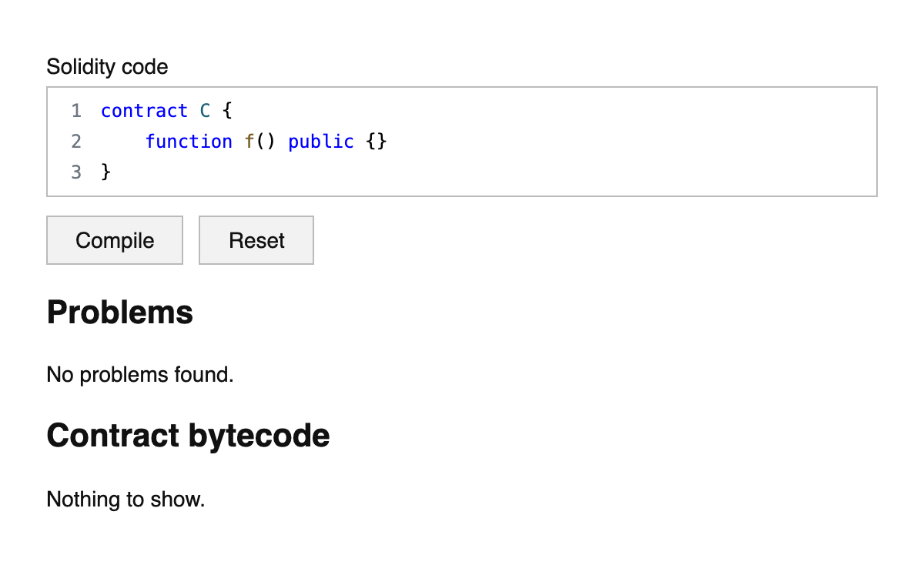
Task: Click empty editor space after line 3 brace
Action: 462,172
